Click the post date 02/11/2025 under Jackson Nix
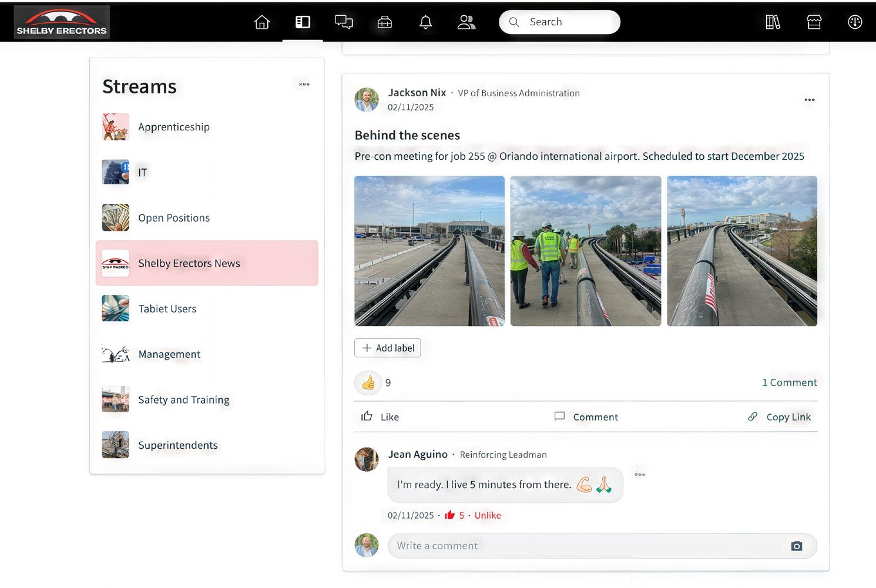 pos(411,107)
